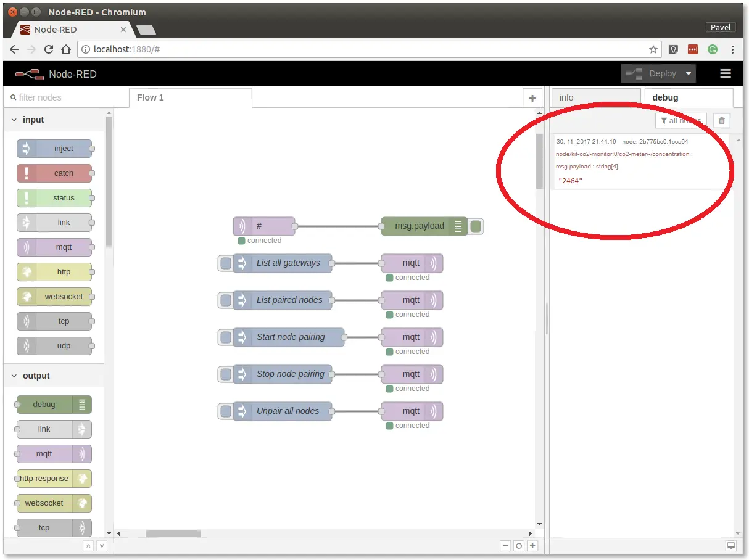Select the status node in the palette
Screen dimensions: 749x560
(x=54, y=198)
